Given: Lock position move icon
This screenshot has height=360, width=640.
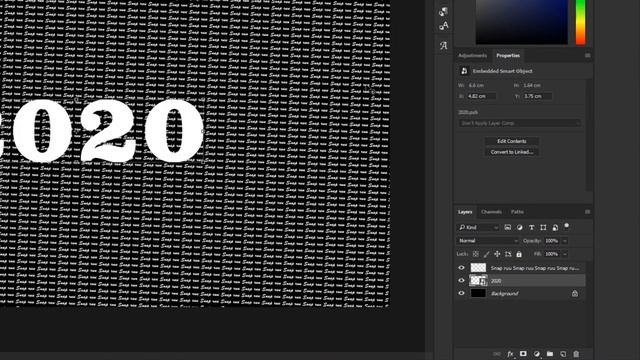Looking at the screenshot, I should (x=497, y=254).
